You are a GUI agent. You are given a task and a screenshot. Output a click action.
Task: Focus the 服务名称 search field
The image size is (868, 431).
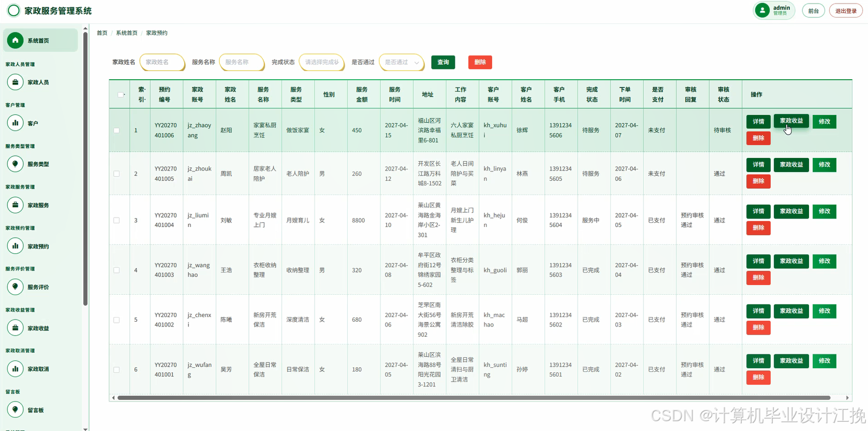coord(242,62)
